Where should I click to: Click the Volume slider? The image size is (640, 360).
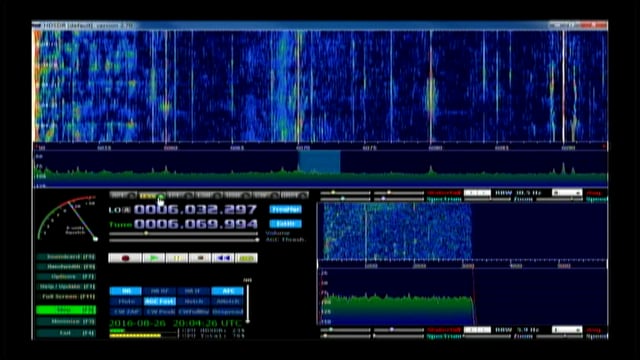(184, 233)
